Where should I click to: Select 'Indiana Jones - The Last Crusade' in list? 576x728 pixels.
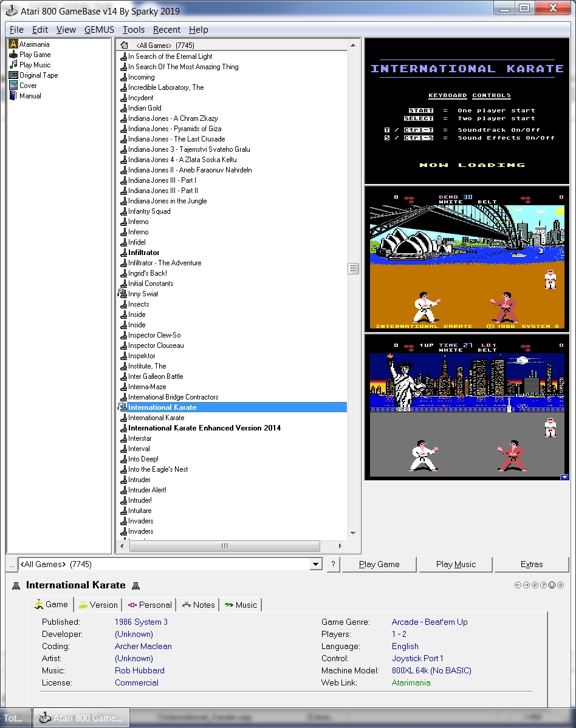177,139
